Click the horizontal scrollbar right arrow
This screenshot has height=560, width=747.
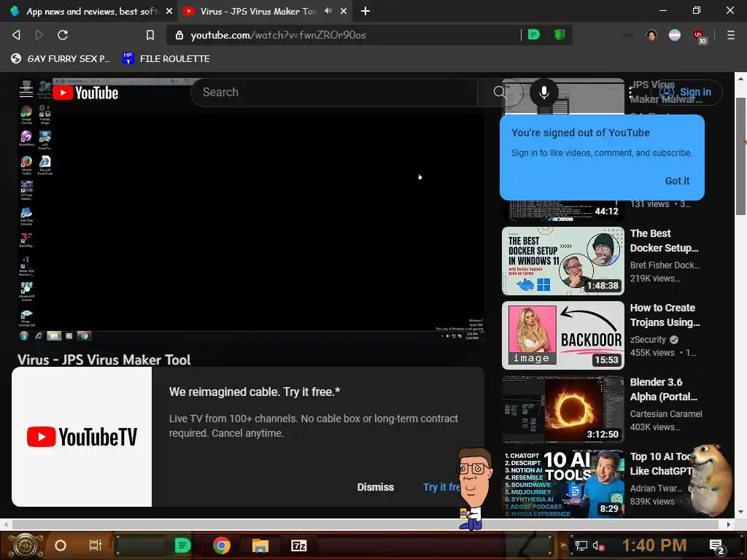tap(729, 524)
